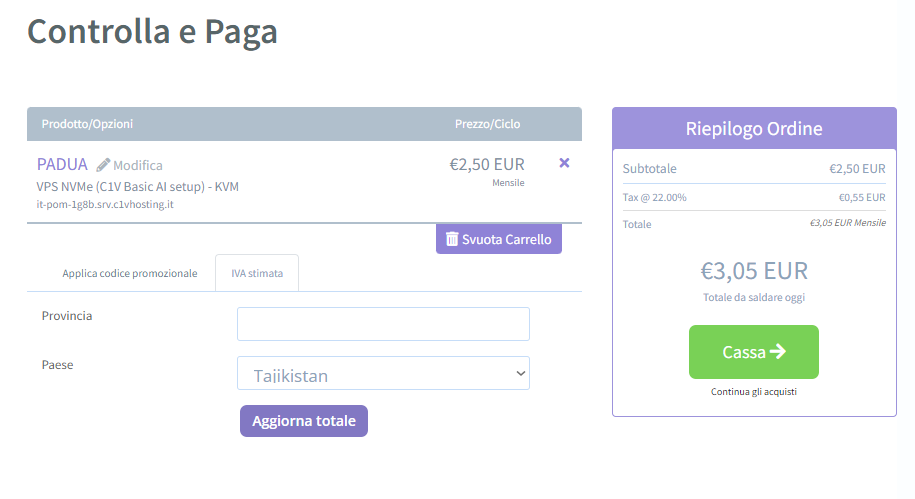Click the Prezzo/Ciclo column header
This screenshot has width=915, height=499.
(x=487, y=124)
